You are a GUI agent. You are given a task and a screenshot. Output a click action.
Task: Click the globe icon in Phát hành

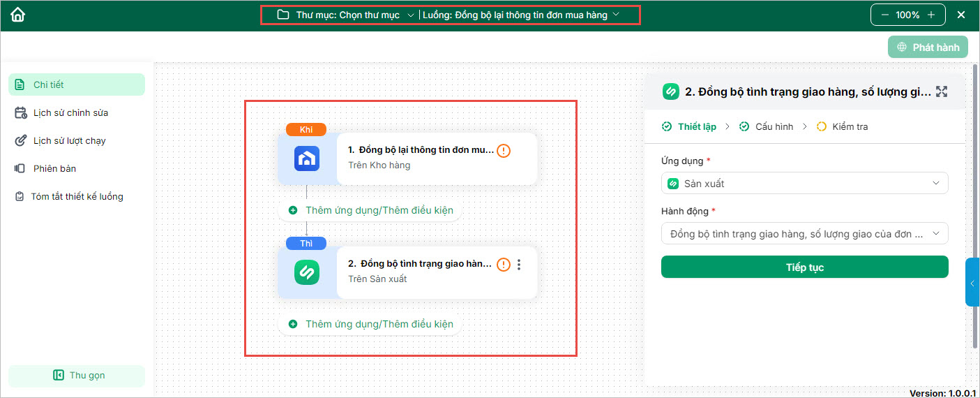[x=901, y=47]
